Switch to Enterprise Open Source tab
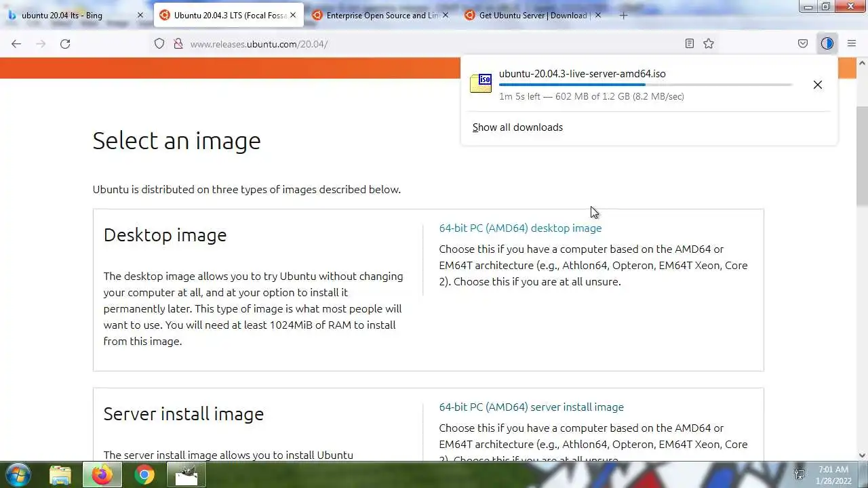 [380, 15]
